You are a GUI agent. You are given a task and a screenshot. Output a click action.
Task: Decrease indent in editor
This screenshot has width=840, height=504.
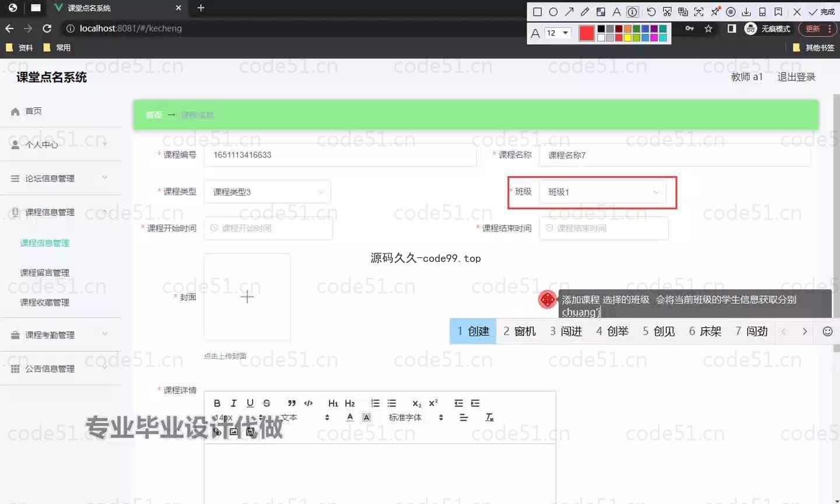459,403
